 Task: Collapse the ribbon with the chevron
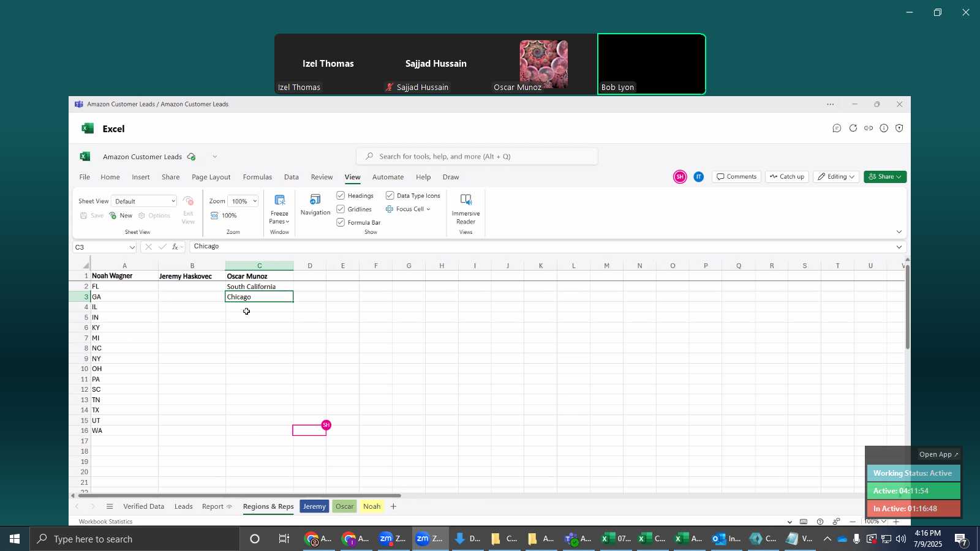click(x=899, y=231)
